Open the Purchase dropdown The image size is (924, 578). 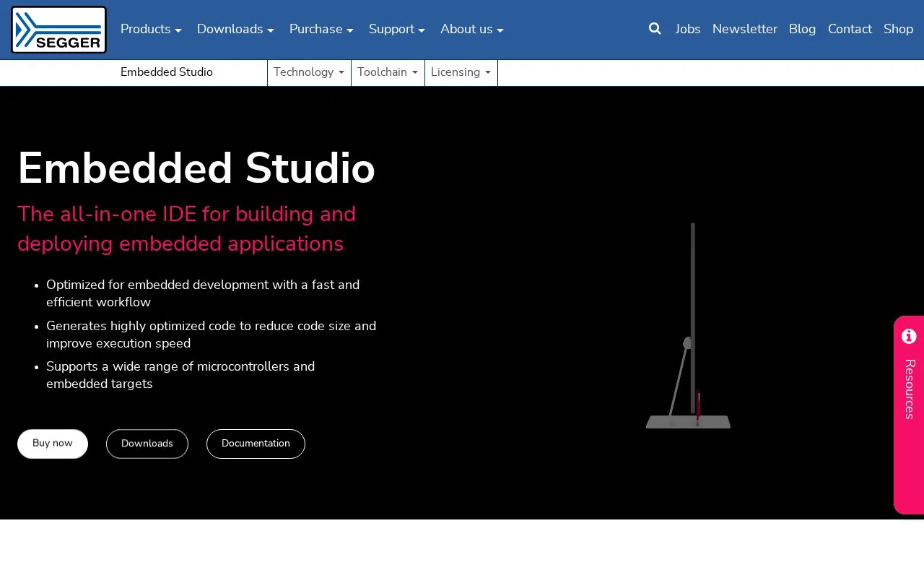tap(321, 29)
